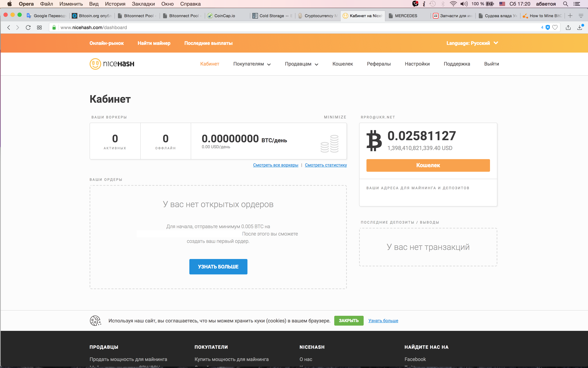Open Смотреть все воркеры link
The height and width of the screenshot is (368, 588).
(x=275, y=165)
